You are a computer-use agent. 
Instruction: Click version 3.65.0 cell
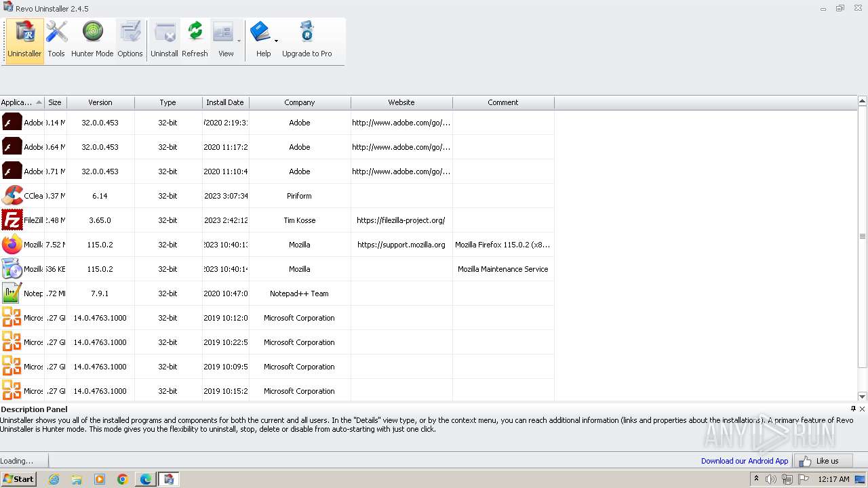tap(100, 220)
